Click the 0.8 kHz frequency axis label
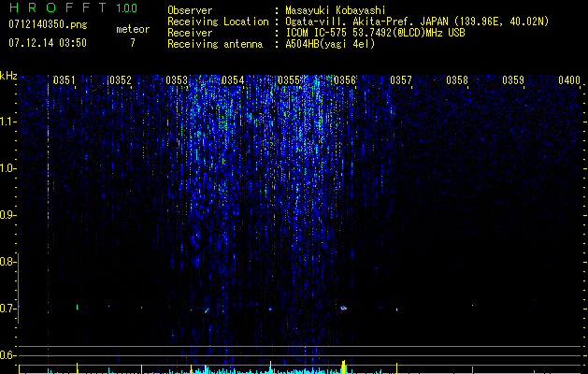588x374 pixels. click(x=8, y=262)
